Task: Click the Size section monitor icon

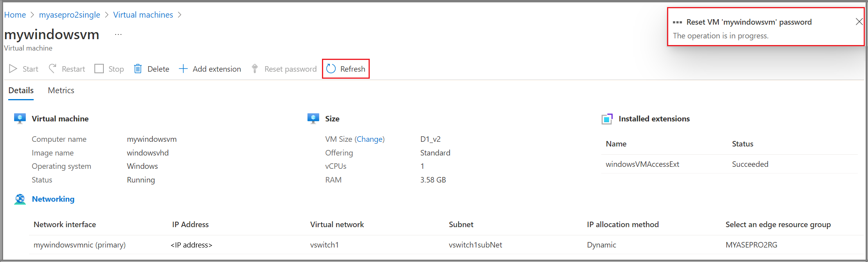Action: click(x=313, y=118)
